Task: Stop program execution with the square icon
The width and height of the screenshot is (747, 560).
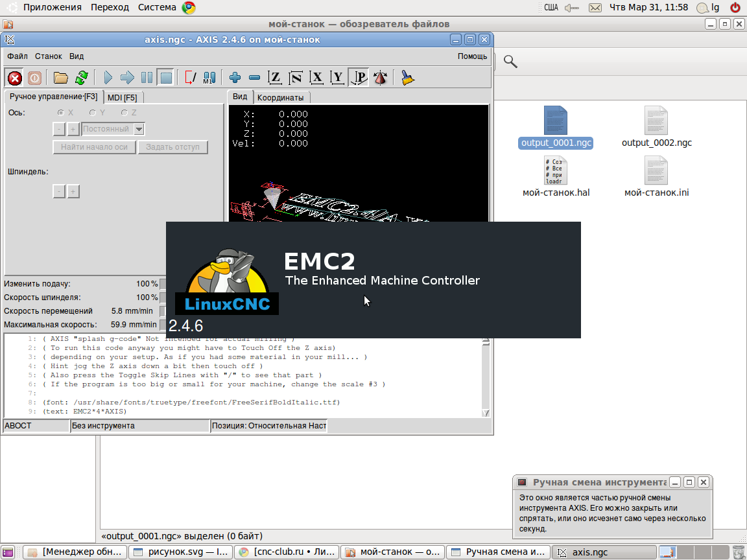Action: 166,78
